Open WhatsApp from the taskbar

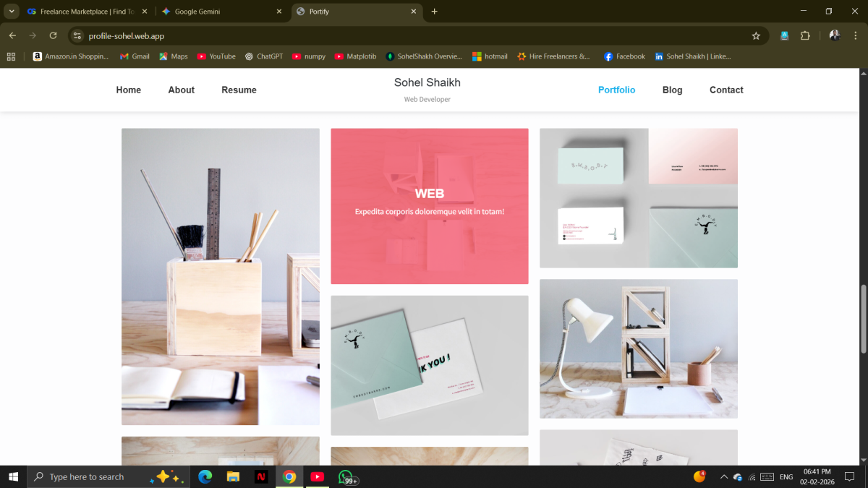coord(346,476)
